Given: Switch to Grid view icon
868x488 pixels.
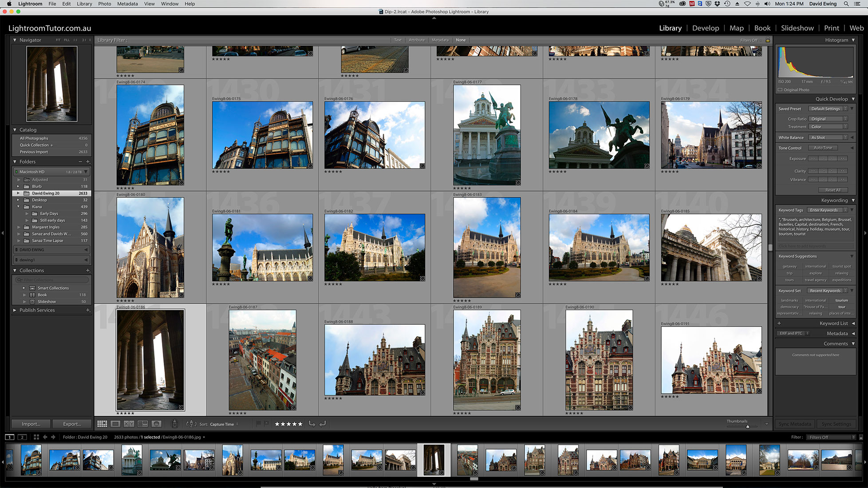Looking at the screenshot, I should (102, 424).
